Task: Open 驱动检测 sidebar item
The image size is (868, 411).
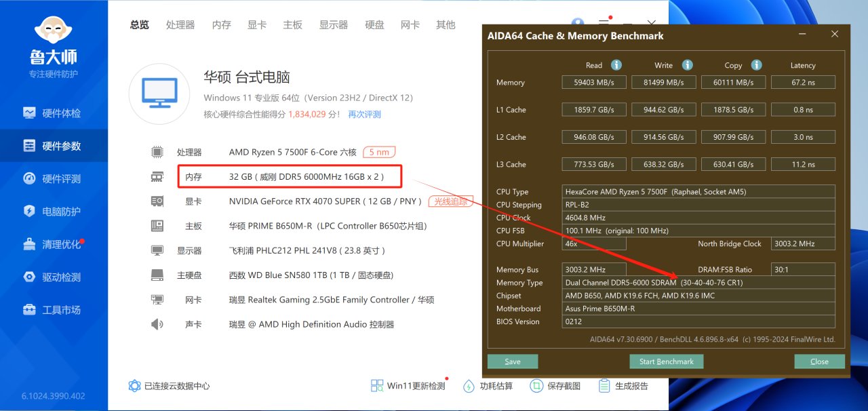Action: click(x=54, y=277)
